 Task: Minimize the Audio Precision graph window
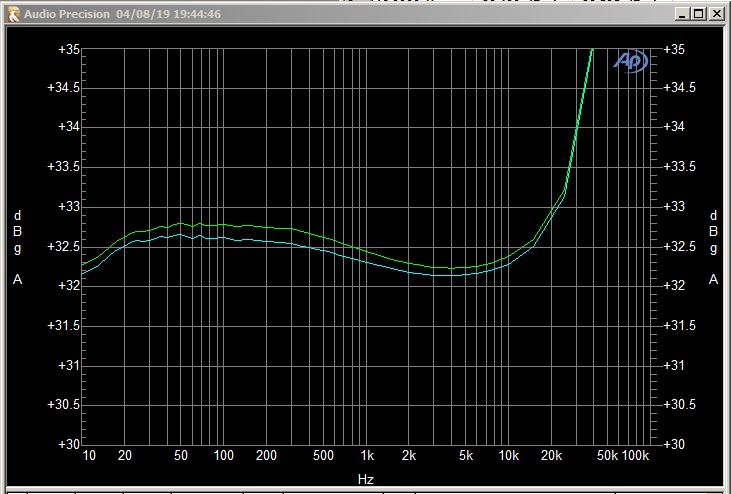coord(682,14)
